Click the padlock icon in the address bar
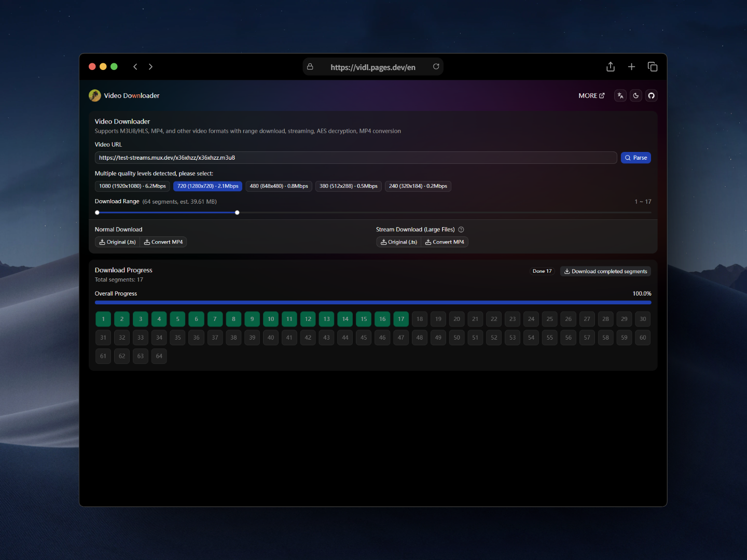747x560 pixels. [310, 66]
